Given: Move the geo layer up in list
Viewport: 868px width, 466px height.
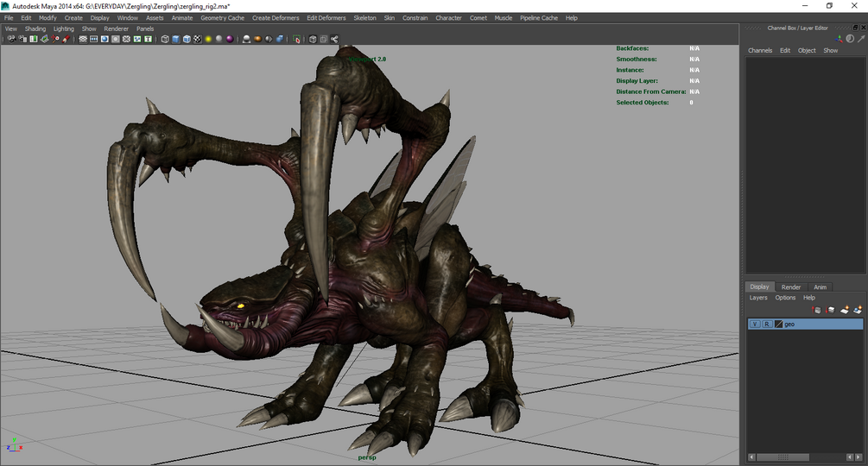Looking at the screenshot, I should click(817, 310).
